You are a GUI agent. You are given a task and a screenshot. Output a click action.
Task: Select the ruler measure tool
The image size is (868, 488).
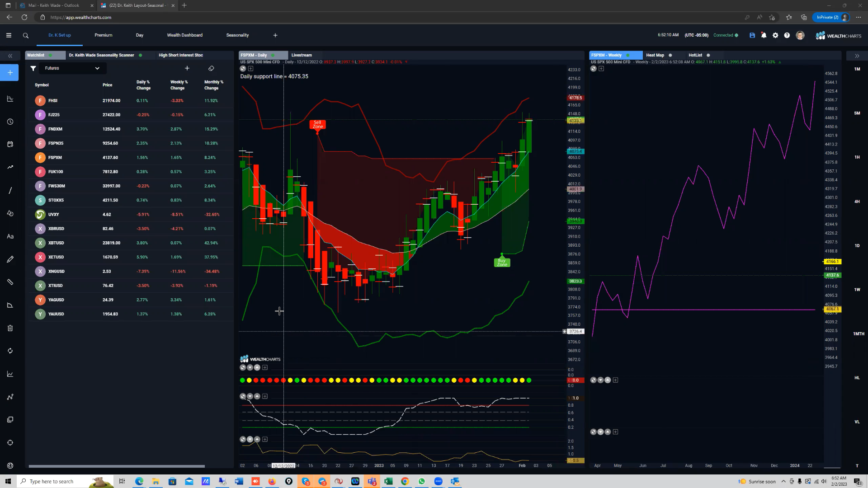pos(10,282)
